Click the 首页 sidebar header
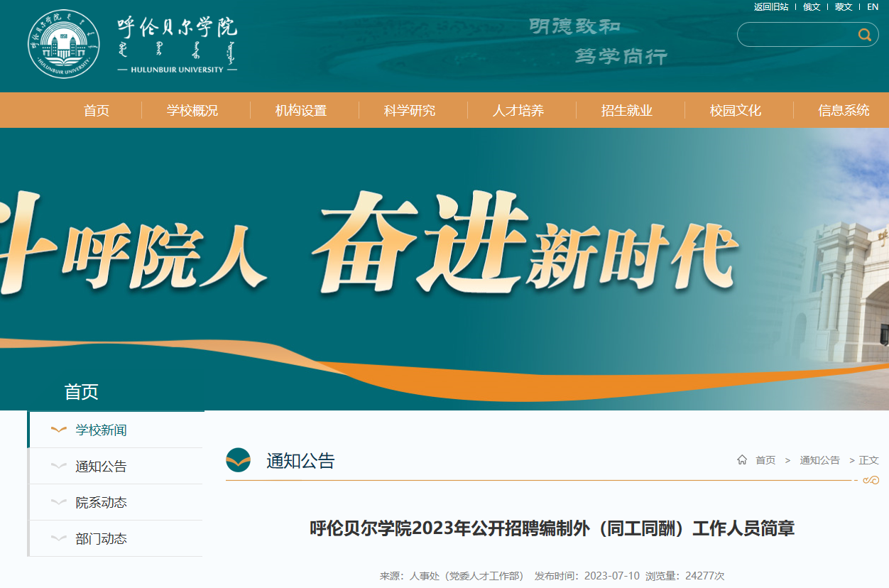889x588 pixels. coord(81,391)
